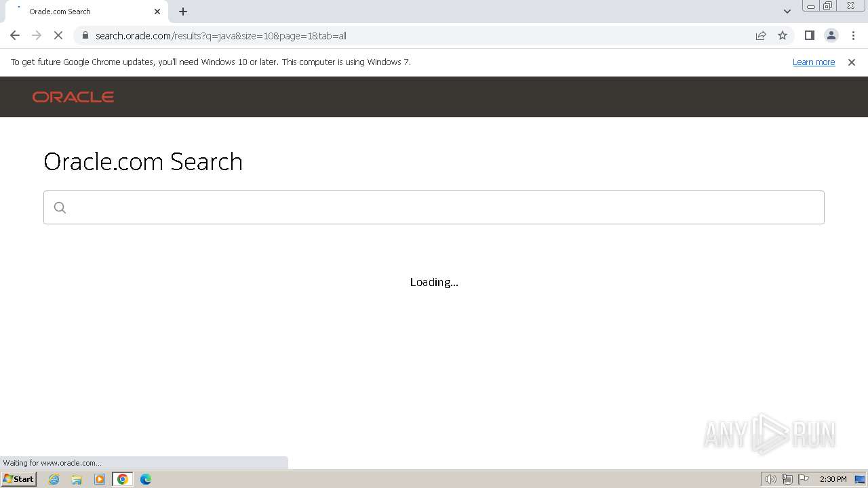Click the search magnifier icon

click(60, 207)
